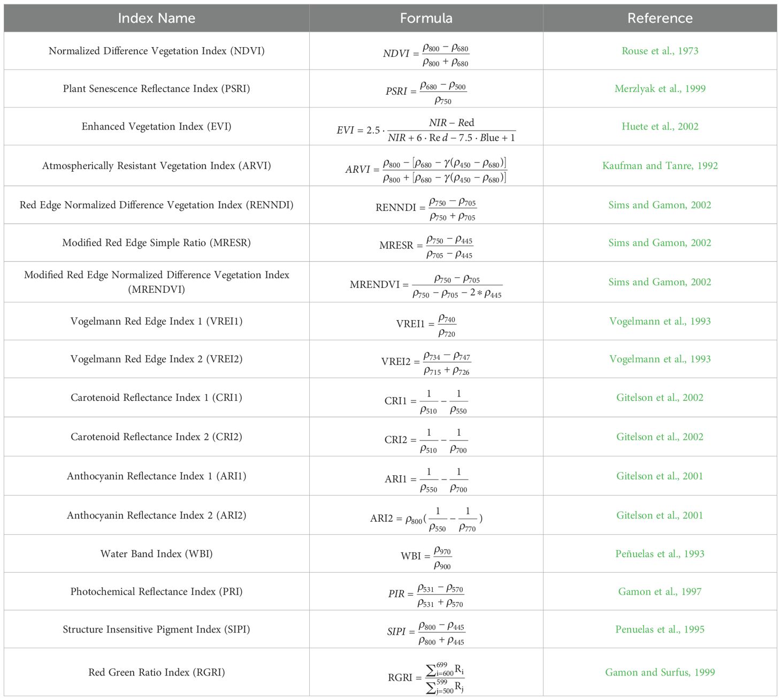Open the Gitelson et al., 2001 reference for ARI1
Viewport: 781px width, 700px height.
pyautogui.click(x=660, y=476)
